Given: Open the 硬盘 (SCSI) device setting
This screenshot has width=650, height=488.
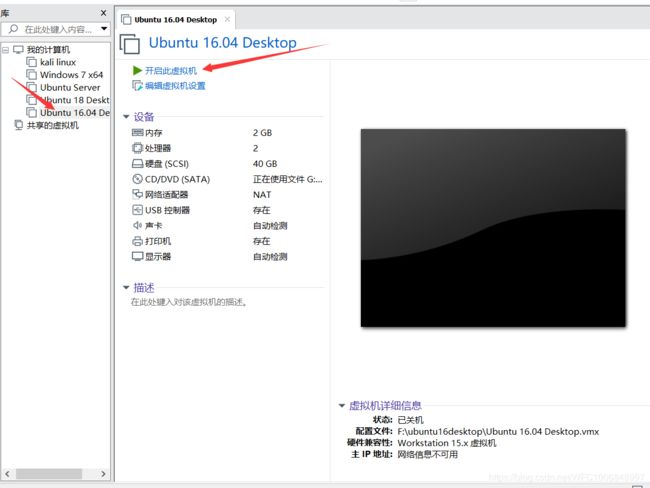Looking at the screenshot, I should pos(167,164).
